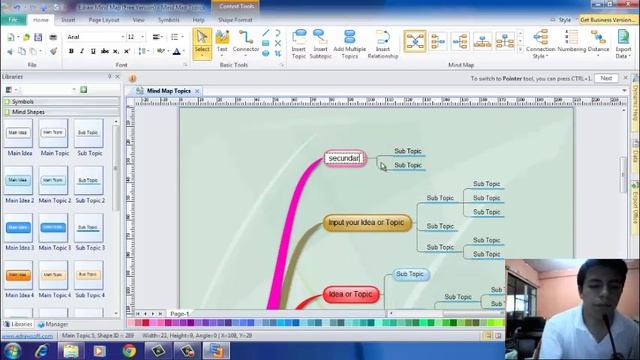Switch to the View ribbon tab
This screenshot has height=360, width=640.
click(x=138, y=20)
